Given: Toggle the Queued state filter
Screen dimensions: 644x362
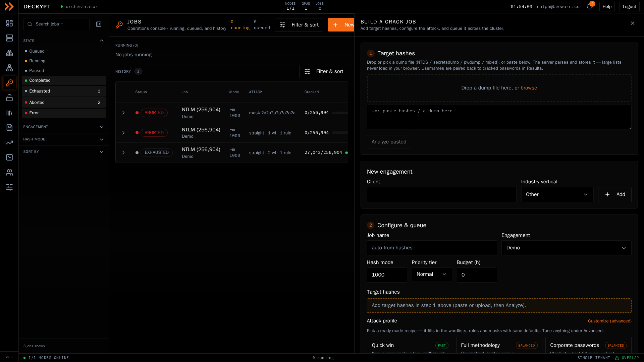Looking at the screenshot, I should point(64,51).
